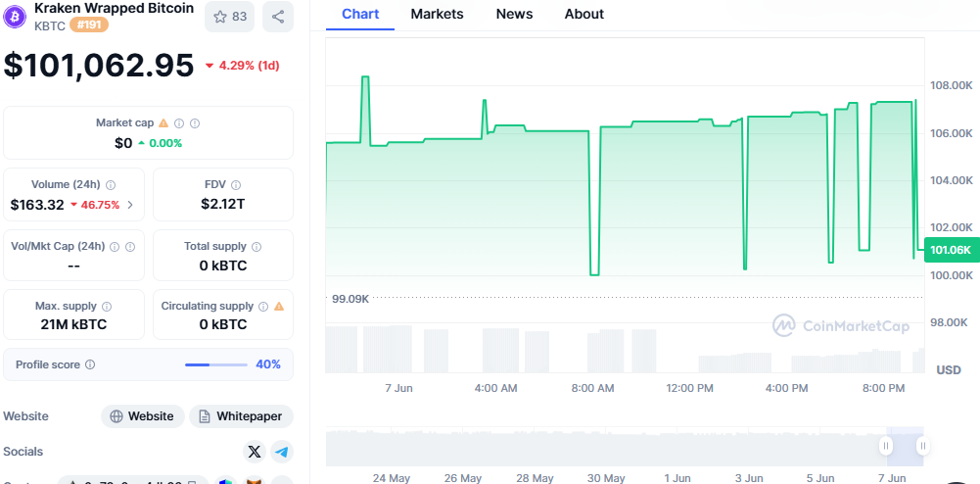Image resolution: width=980 pixels, height=484 pixels.
Task: Go to the News tab
Action: pos(514,14)
